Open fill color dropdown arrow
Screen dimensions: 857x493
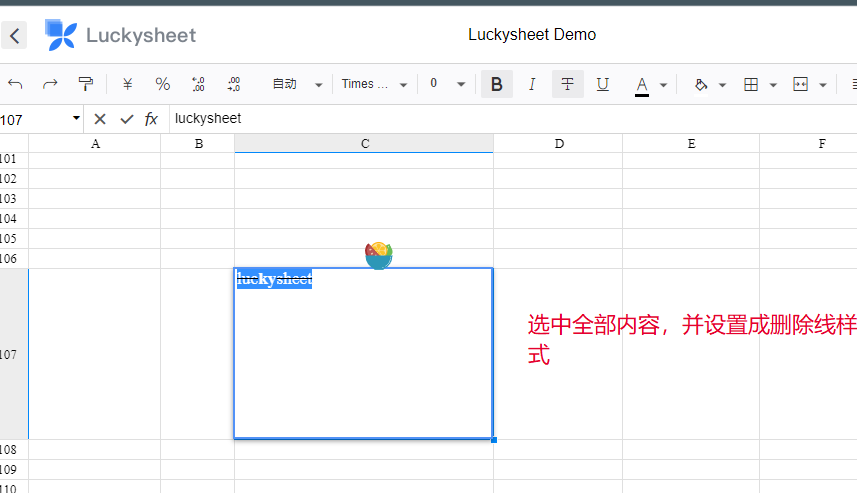(x=722, y=85)
